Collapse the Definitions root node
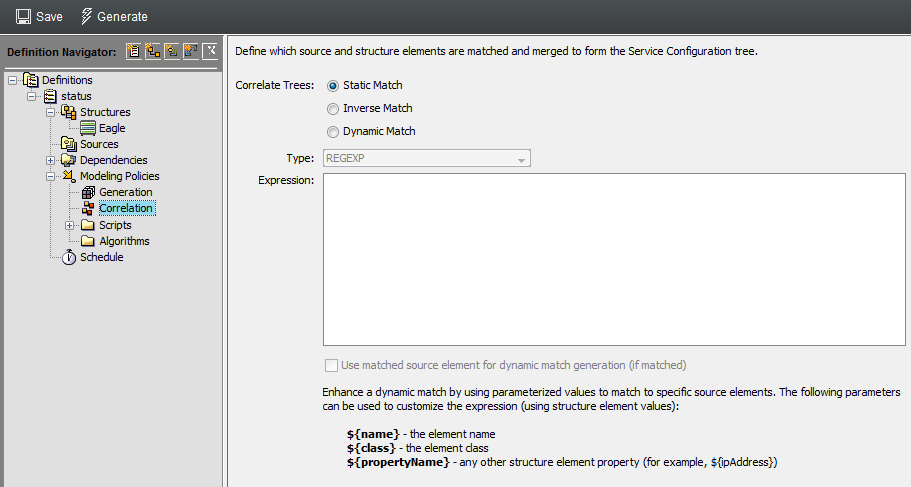 pos(12,80)
